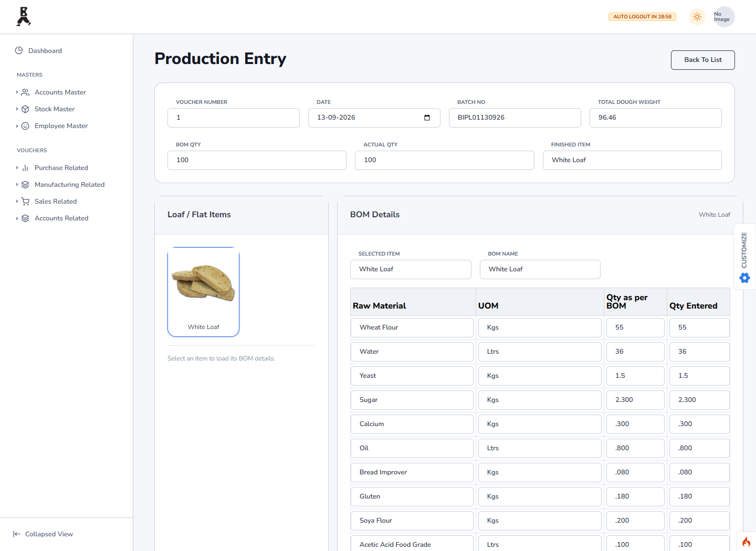Click the Date field
The width and height of the screenshot is (756, 551).
pyautogui.click(x=374, y=118)
